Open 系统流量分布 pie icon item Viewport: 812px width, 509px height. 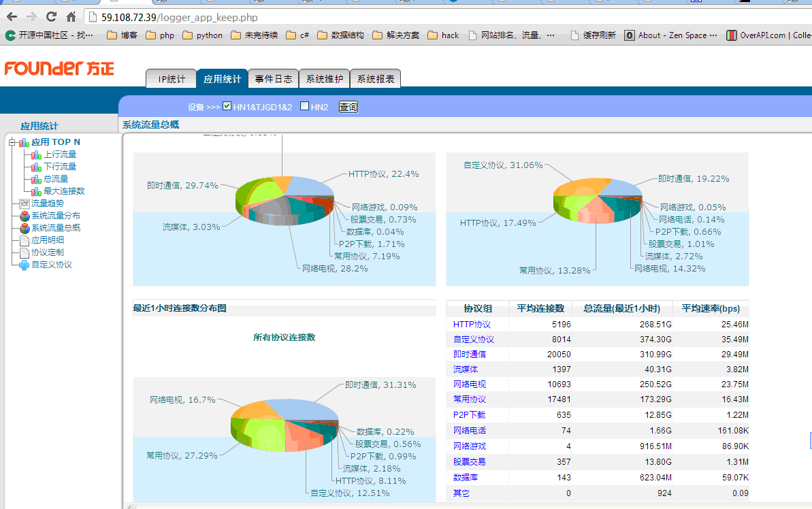pos(25,216)
